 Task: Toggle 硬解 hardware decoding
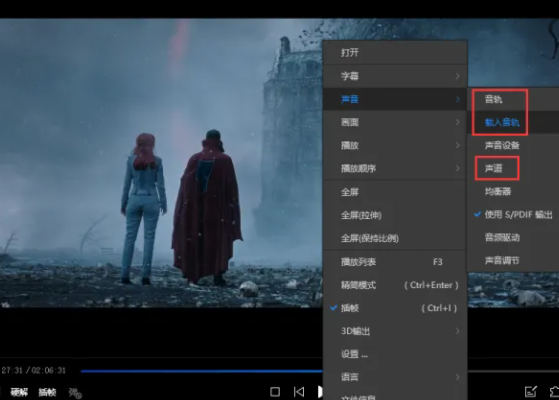click(x=19, y=392)
